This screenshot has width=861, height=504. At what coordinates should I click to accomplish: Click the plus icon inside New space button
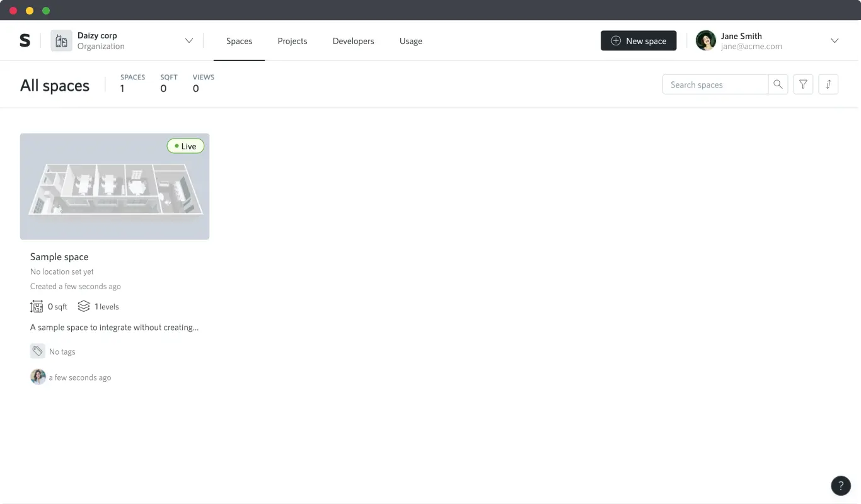[x=616, y=41]
